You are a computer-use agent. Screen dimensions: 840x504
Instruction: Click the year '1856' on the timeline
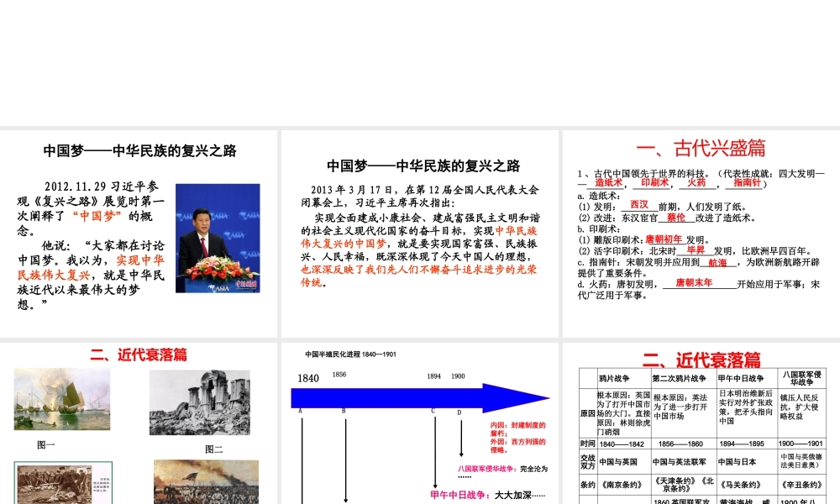(339, 375)
